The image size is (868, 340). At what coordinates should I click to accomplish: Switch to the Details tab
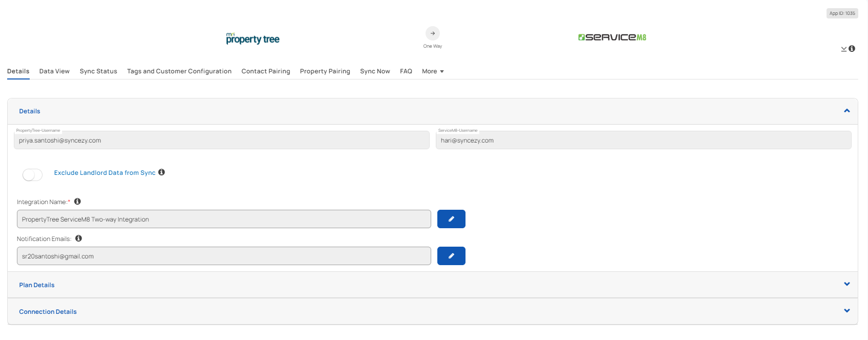[18, 71]
